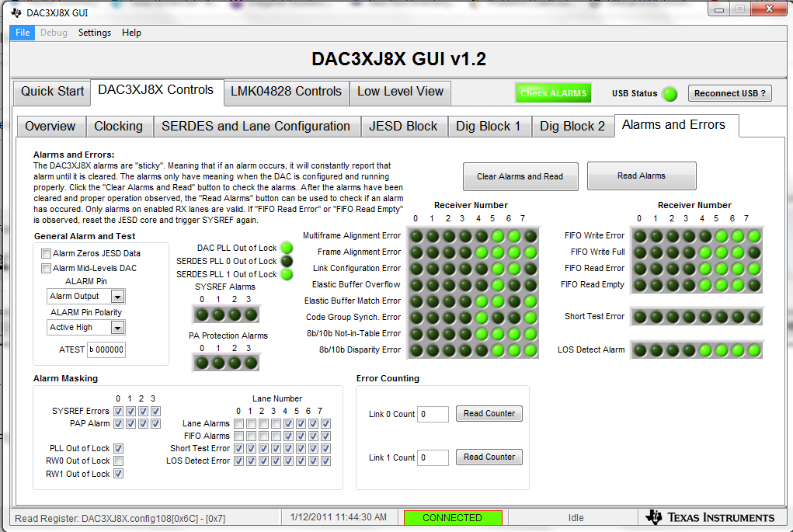This screenshot has height=532, width=793.
Task: Click Read Counter for Link 0
Action: [489, 414]
